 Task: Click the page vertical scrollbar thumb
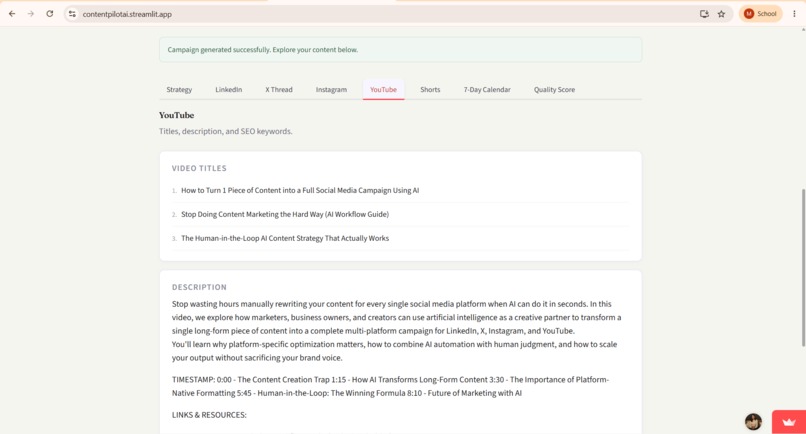[803, 267]
